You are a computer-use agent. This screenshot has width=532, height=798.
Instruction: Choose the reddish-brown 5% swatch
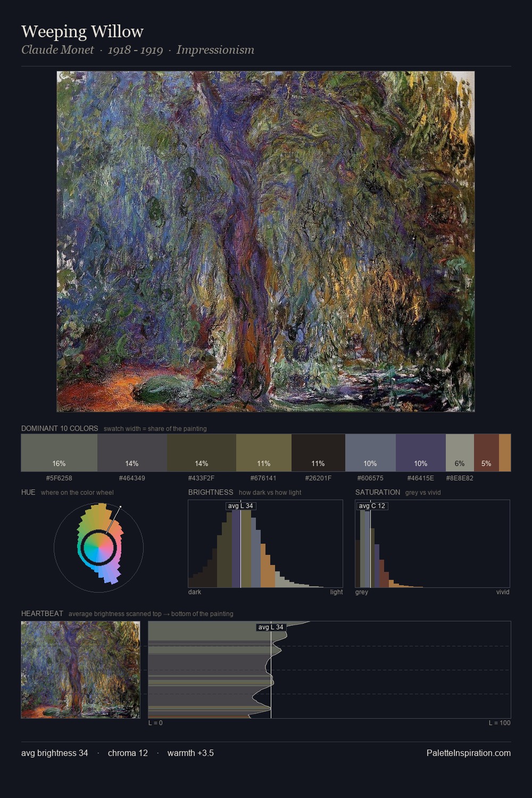[x=486, y=453]
